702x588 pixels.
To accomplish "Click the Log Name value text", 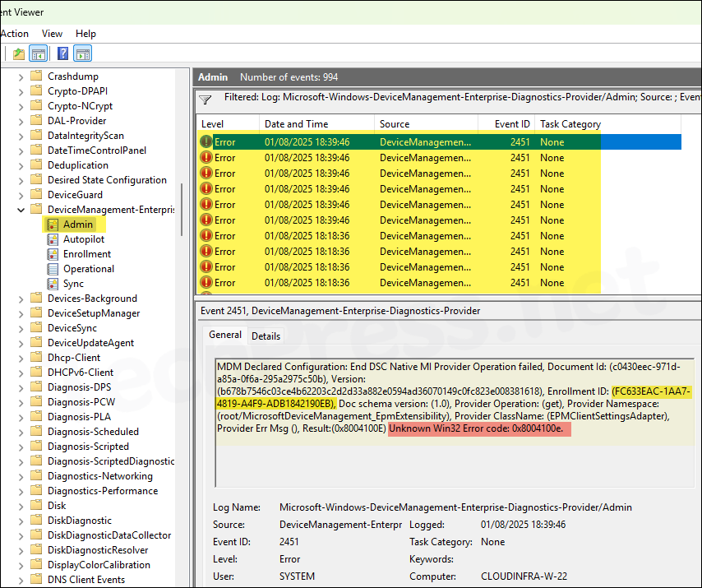I will click(x=455, y=507).
